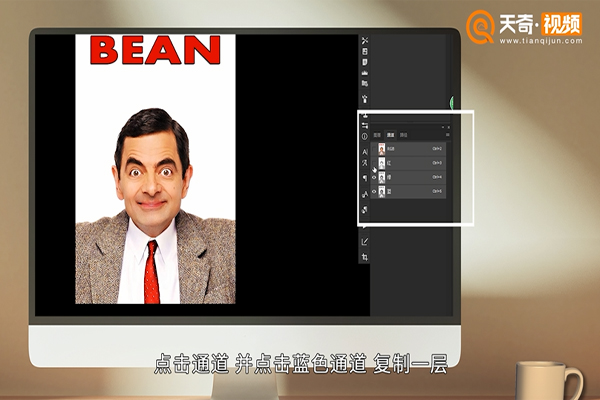Click the spray can brush panel icon
600x400 pixels.
coord(365,99)
